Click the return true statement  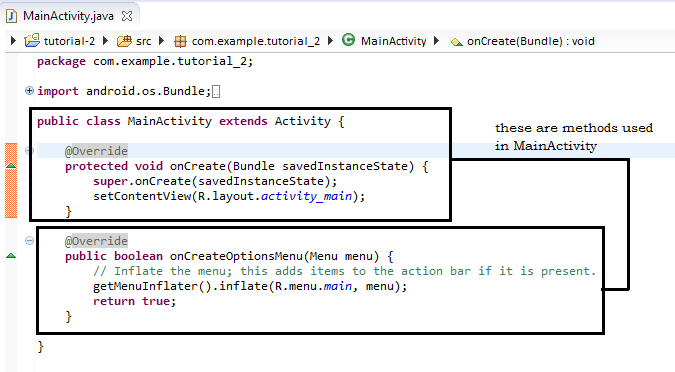[x=135, y=301]
